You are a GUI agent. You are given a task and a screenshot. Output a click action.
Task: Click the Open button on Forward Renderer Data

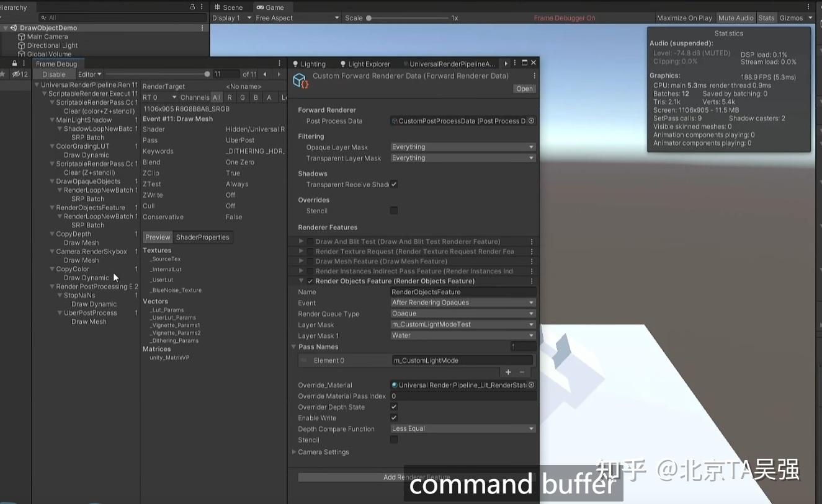pyautogui.click(x=524, y=88)
